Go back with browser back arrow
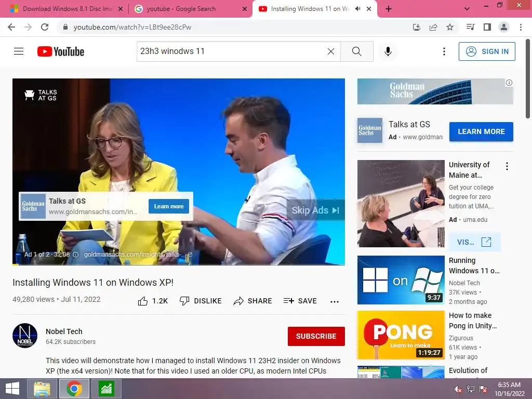 tap(11, 27)
